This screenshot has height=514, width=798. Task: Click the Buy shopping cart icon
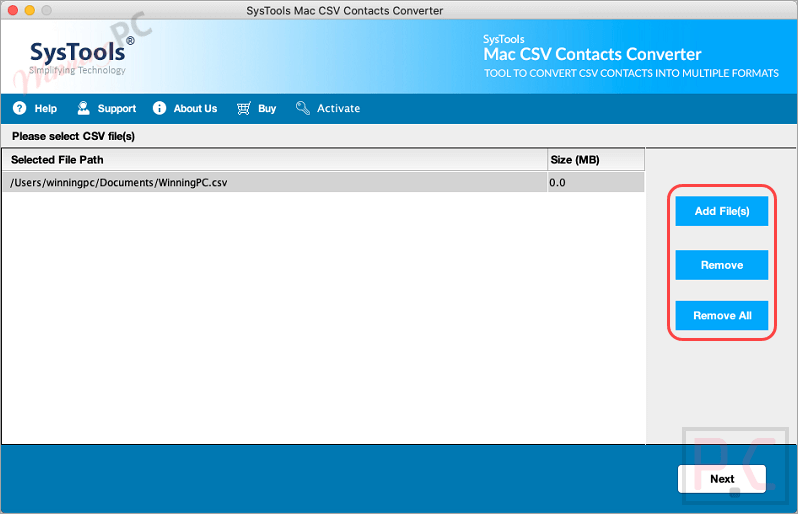[x=243, y=108]
